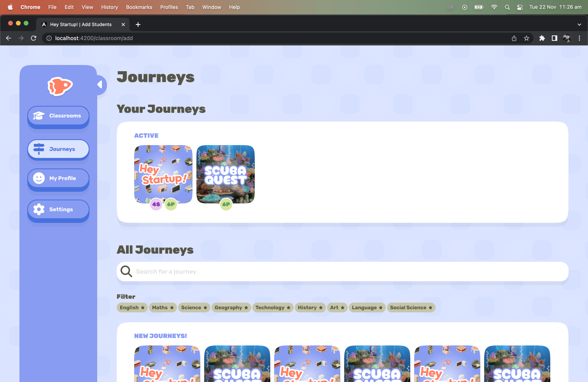The width and height of the screenshot is (588, 382).
Task: Open the History menu
Action: coord(110,7)
